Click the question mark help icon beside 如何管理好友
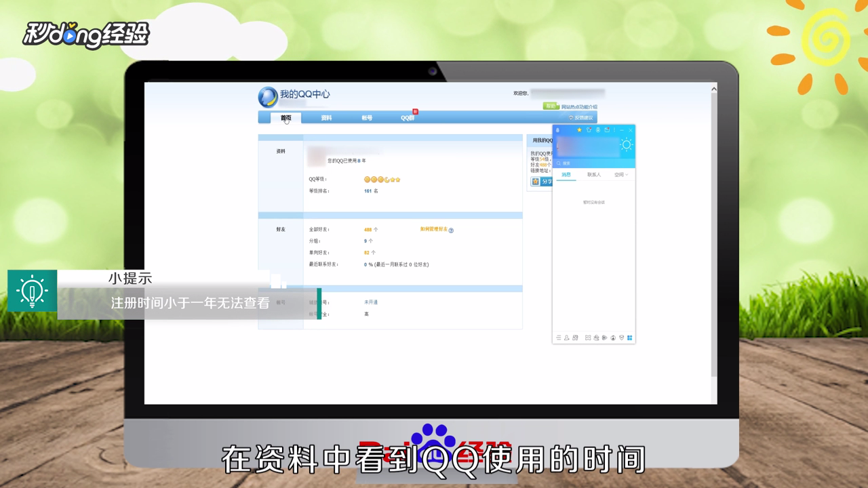This screenshot has width=868, height=488. point(451,230)
